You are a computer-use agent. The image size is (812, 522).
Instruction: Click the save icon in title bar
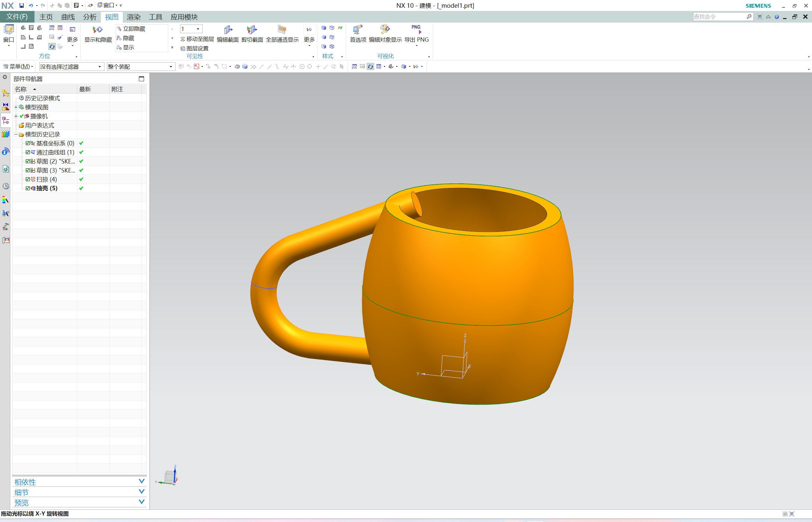21,5
